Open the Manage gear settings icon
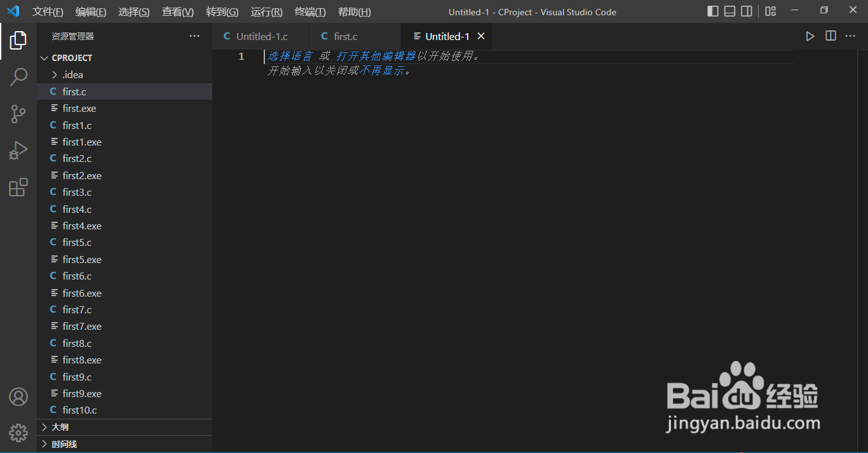Viewport: 868px width, 453px height. coord(18,433)
